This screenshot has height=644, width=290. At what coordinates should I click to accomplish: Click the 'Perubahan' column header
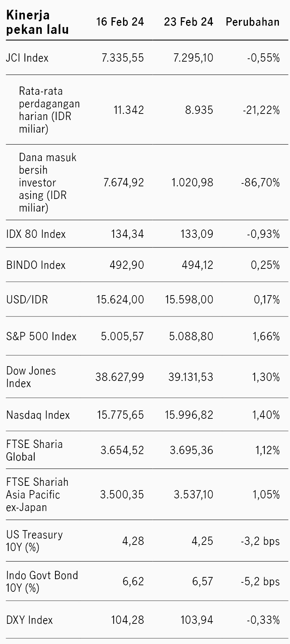tap(253, 22)
